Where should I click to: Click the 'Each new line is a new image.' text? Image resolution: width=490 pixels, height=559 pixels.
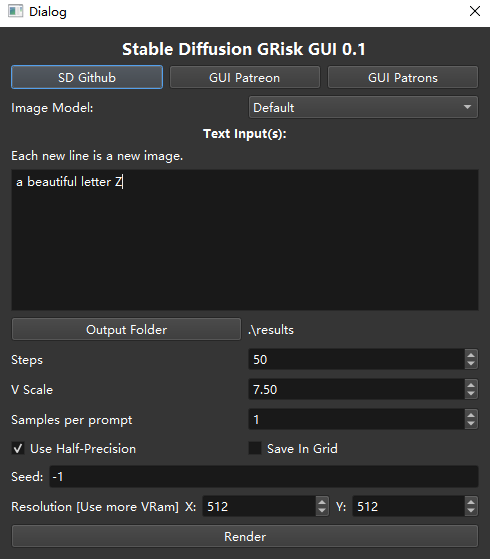pos(97,156)
